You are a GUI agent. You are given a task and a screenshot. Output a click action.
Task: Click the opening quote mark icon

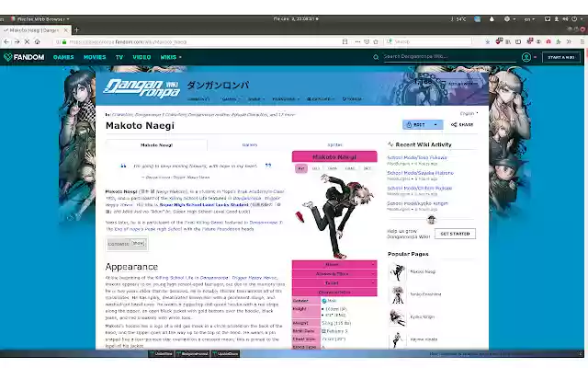click(x=123, y=166)
